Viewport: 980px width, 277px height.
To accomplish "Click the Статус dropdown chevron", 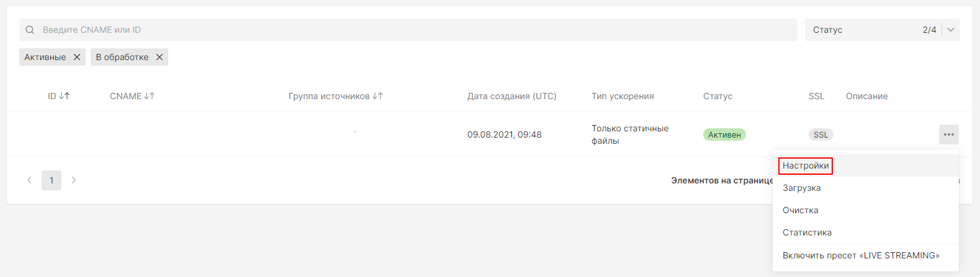I will click(x=951, y=30).
